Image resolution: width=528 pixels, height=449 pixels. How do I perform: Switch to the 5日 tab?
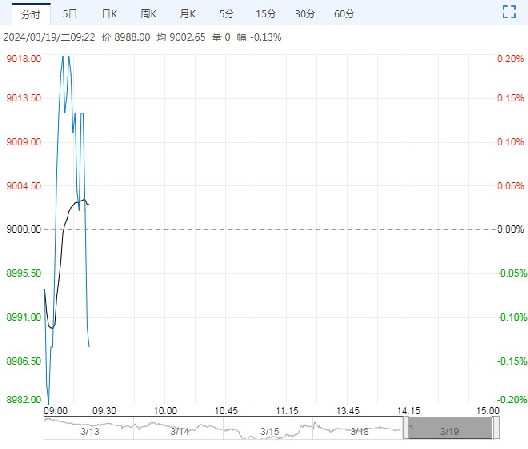pos(70,14)
